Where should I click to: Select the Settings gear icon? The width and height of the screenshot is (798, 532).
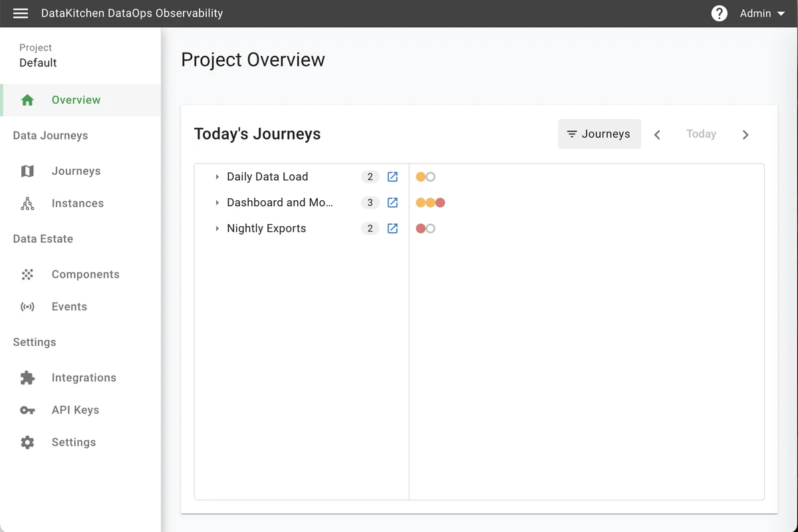[x=27, y=442]
